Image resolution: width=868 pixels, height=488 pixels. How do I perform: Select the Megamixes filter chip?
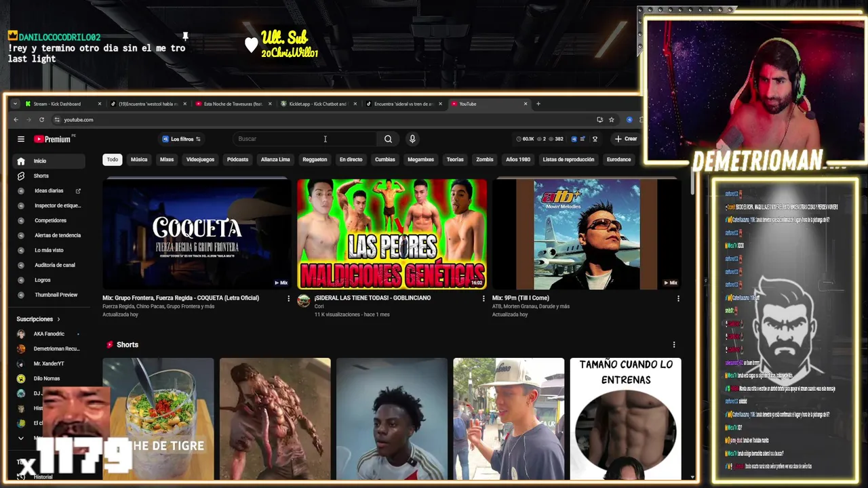click(420, 160)
